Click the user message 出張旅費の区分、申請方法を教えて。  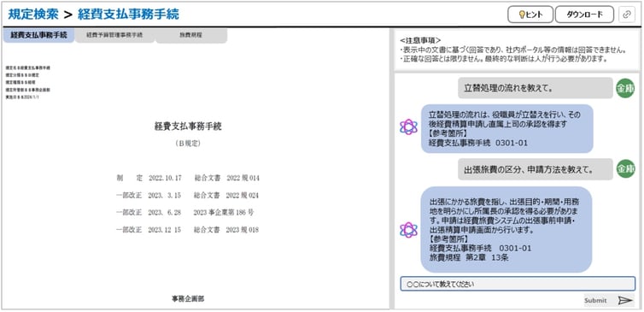click(536, 169)
